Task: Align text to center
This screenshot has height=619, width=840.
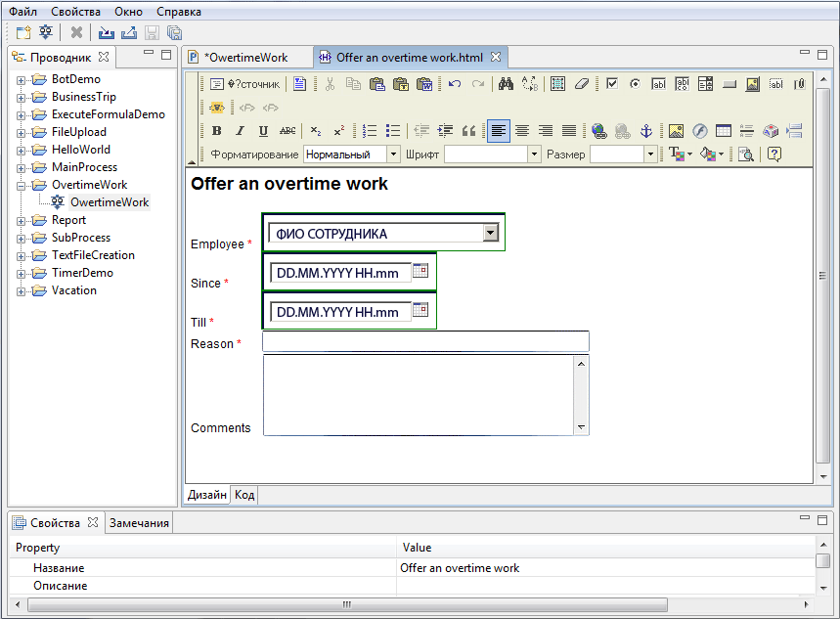Action: pos(523,131)
